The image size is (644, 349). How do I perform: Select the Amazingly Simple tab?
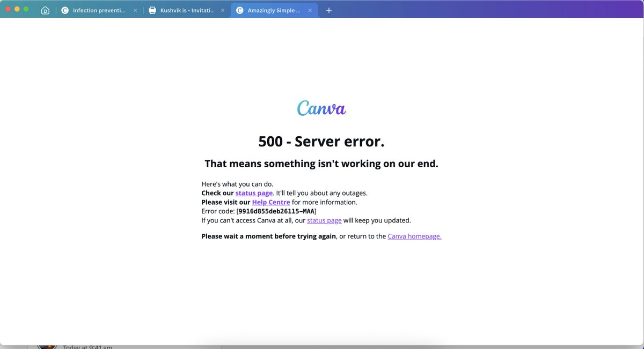274,10
